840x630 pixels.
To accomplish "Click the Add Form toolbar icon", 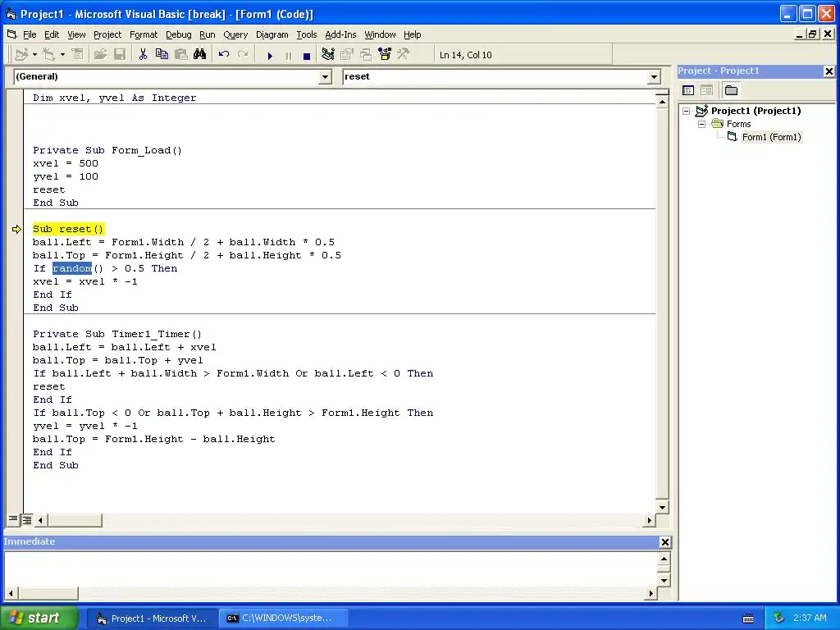I will pyautogui.click(x=49, y=55).
